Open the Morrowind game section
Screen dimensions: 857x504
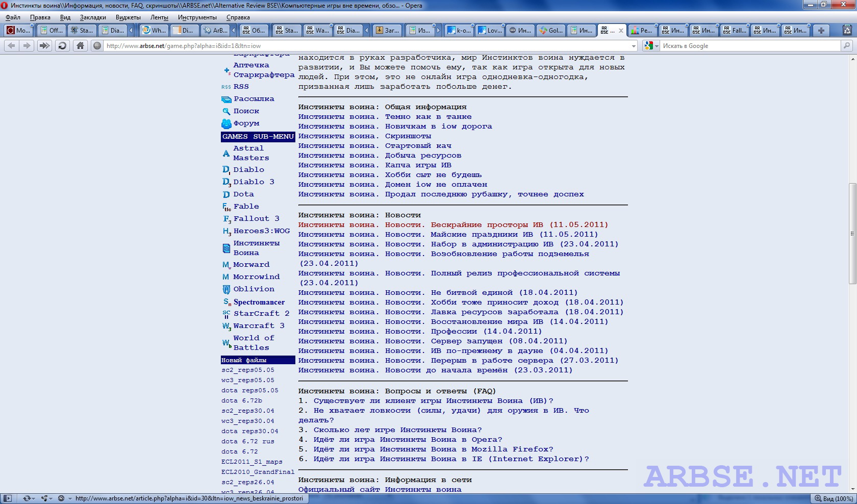(x=256, y=277)
